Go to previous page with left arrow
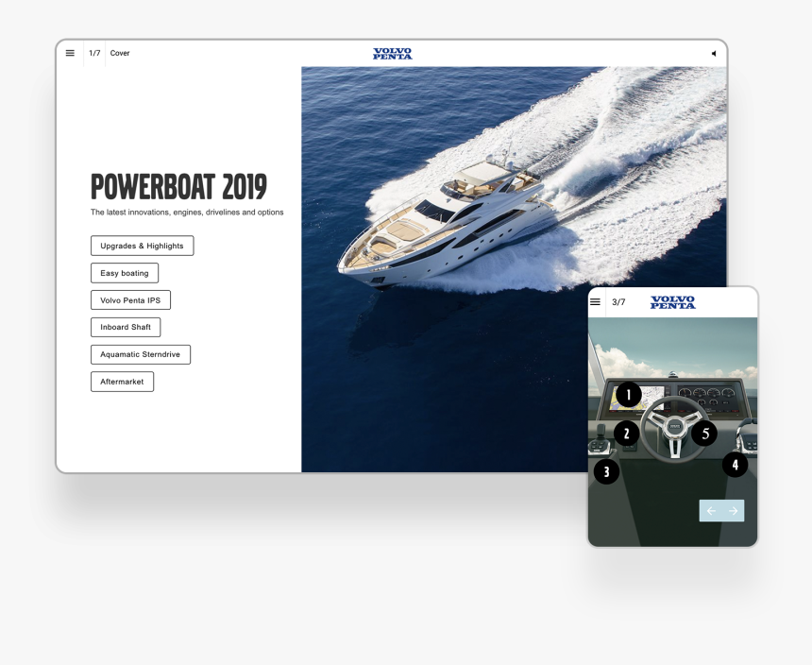 (711, 511)
